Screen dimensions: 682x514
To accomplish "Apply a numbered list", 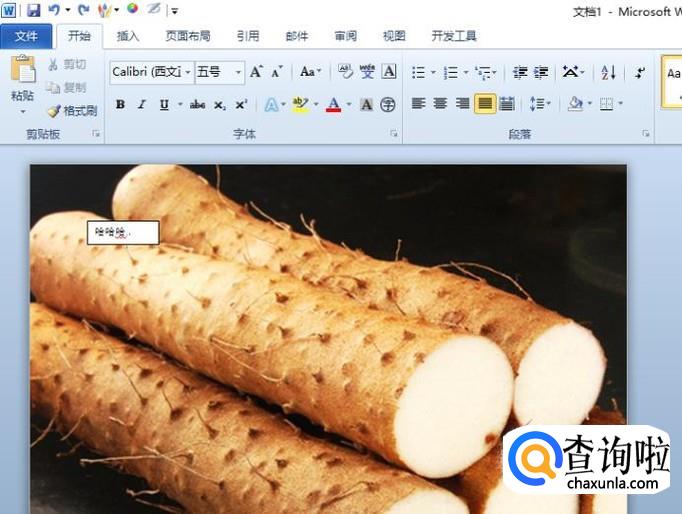I will pyautogui.click(x=451, y=72).
